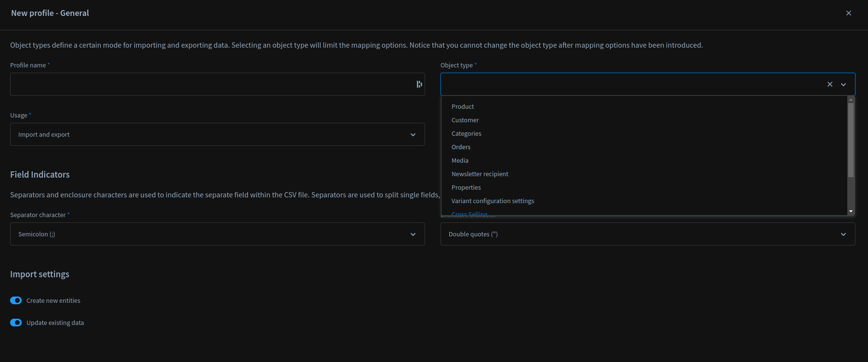Click the icon inside Profile name field
The height and width of the screenshot is (362, 868).
click(x=419, y=84)
